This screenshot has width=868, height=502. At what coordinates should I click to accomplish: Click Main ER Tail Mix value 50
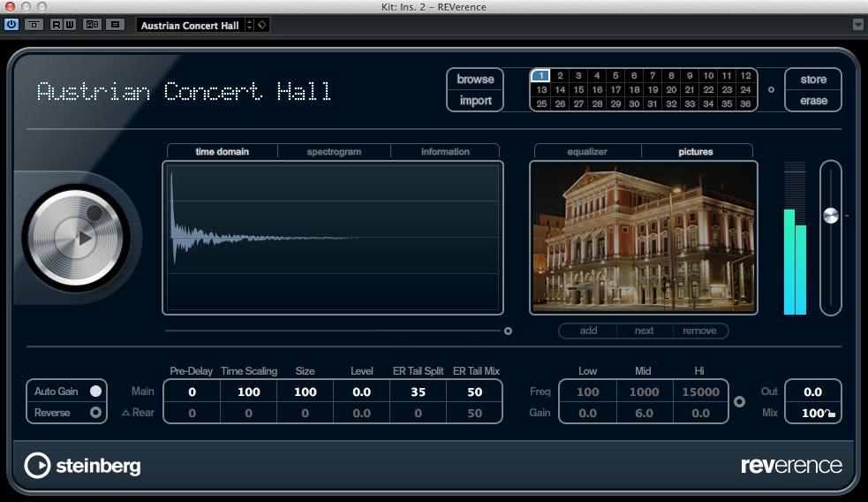click(x=474, y=392)
